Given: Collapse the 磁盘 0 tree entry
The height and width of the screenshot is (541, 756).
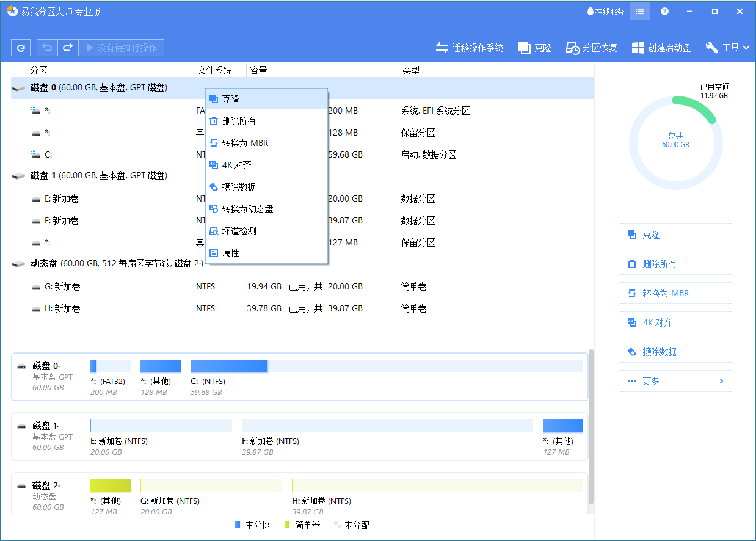Looking at the screenshot, I should pyautogui.click(x=18, y=87).
